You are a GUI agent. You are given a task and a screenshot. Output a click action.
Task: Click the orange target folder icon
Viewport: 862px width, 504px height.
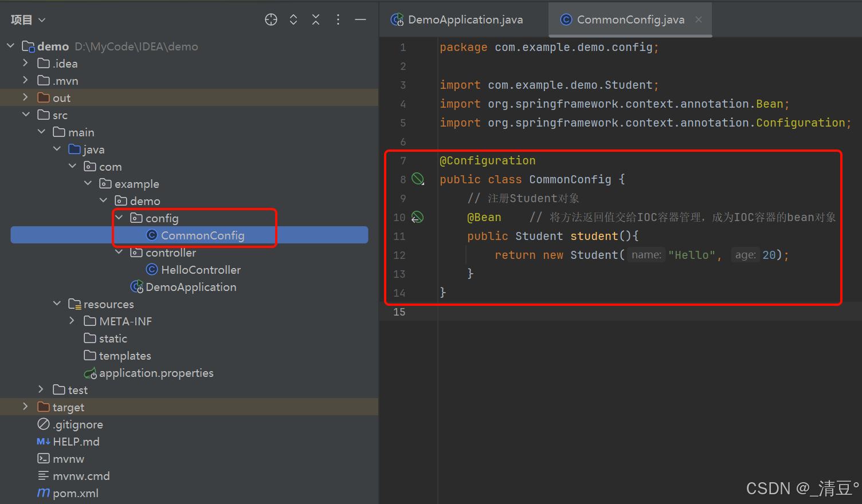[x=44, y=407]
